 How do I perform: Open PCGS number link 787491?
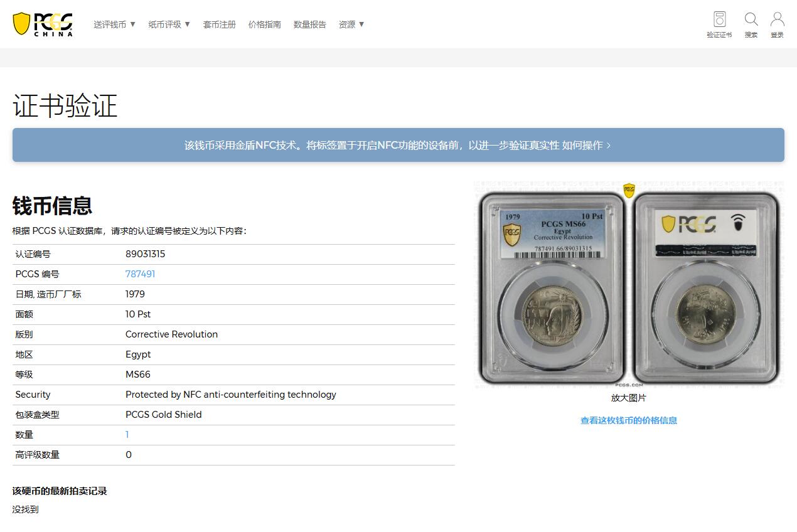140,274
